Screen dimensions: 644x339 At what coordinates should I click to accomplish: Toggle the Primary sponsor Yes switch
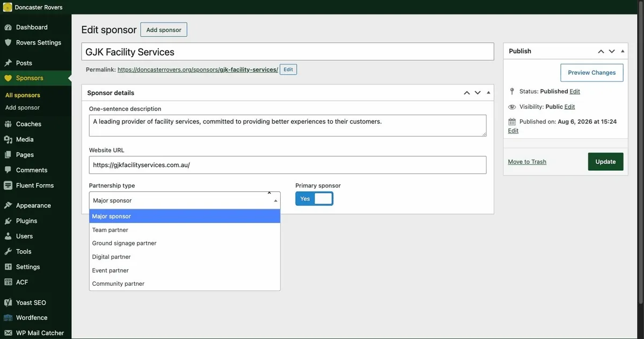pos(314,199)
